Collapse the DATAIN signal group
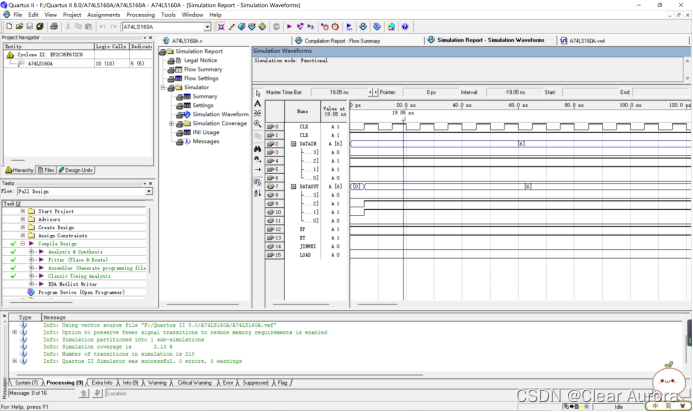 click(x=293, y=144)
